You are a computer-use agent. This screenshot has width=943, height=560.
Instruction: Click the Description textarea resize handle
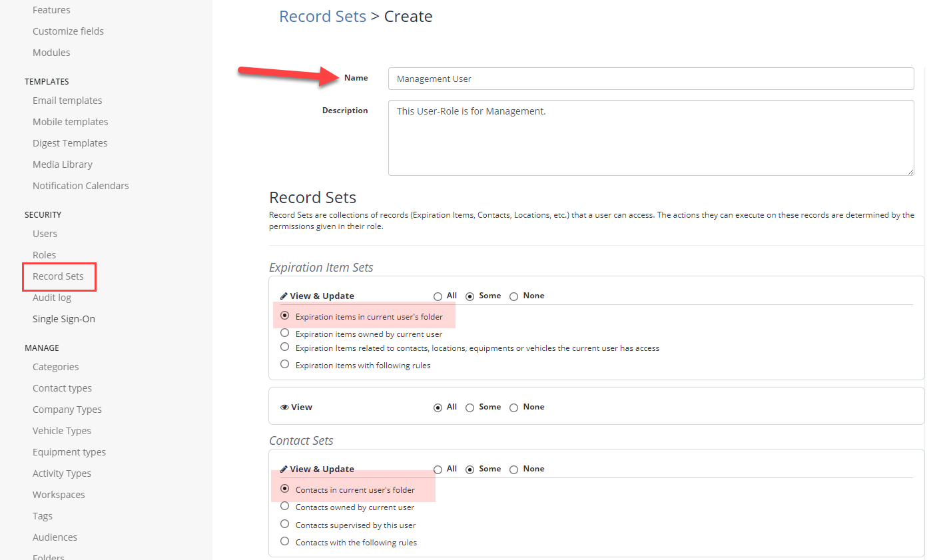910,171
